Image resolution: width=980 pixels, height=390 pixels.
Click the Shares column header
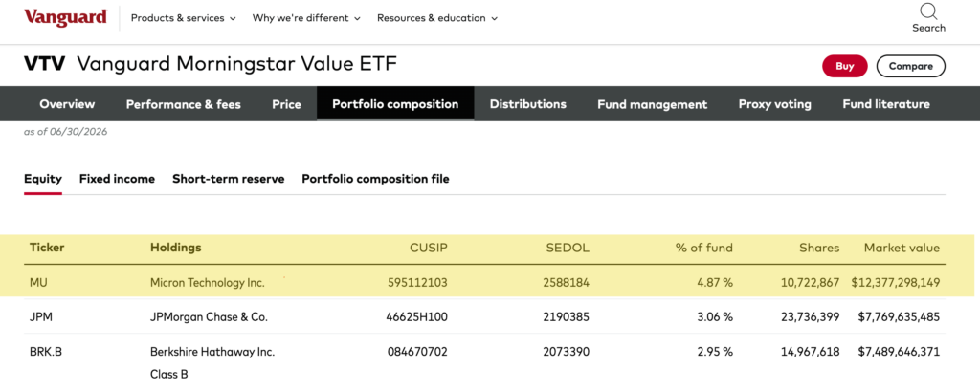pos(819,248)
